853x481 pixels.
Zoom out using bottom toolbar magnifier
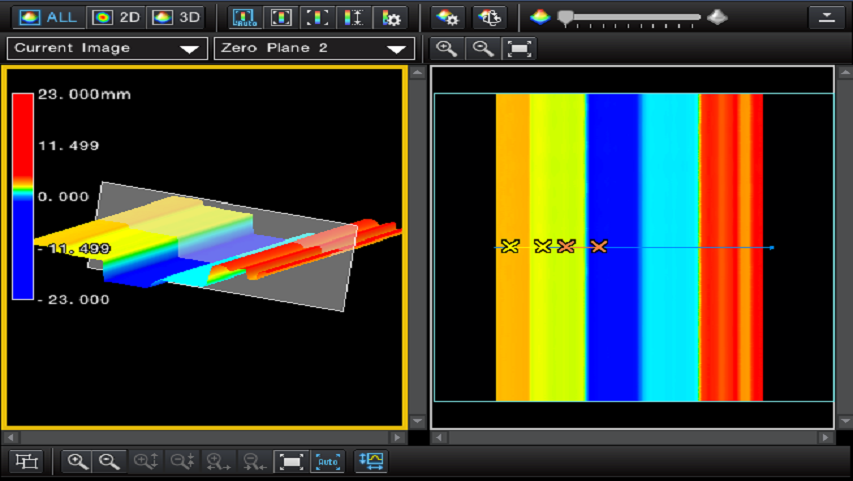pyautogui.click(x=109, y=461)
